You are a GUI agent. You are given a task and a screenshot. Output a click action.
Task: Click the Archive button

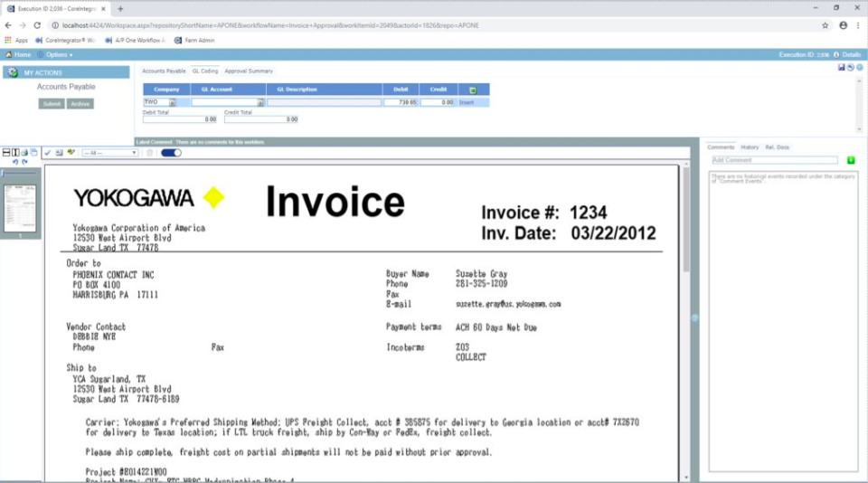click(80, 104)
